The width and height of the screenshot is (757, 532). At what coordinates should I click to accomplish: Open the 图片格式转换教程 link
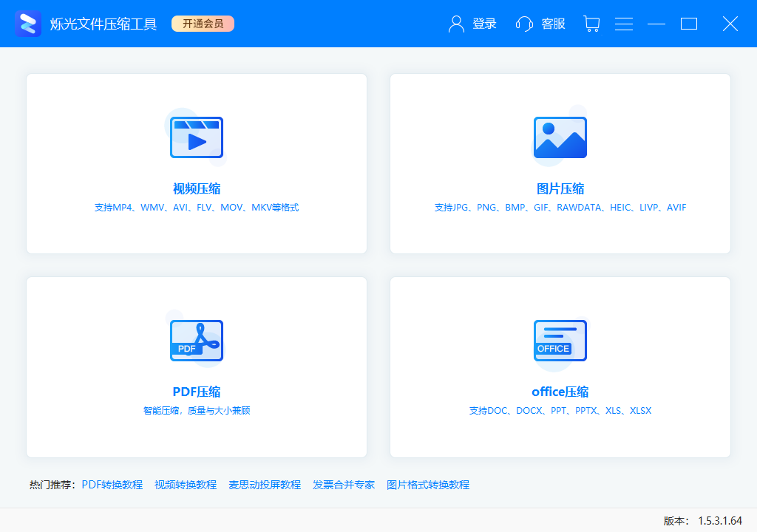pyautogui.click(x=427, y=484)
